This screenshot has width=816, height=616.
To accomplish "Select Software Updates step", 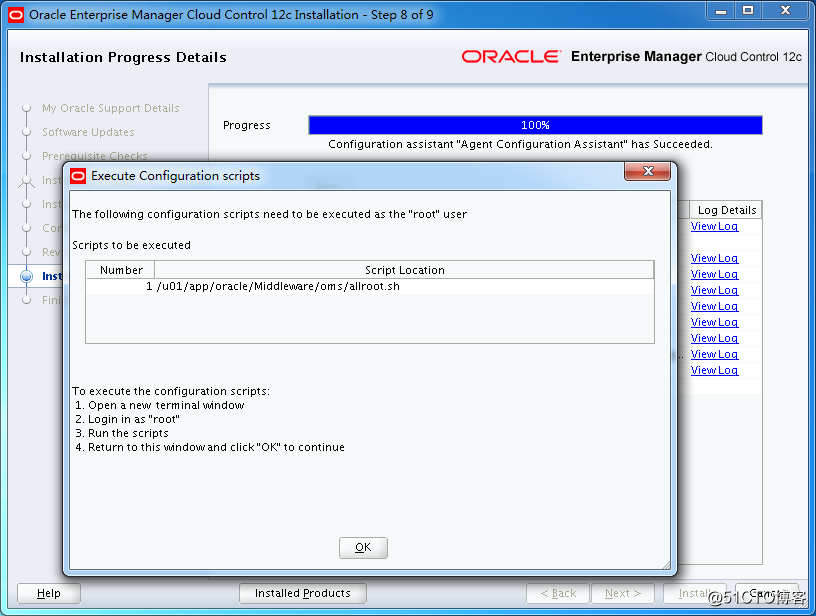I will [88, 132].
